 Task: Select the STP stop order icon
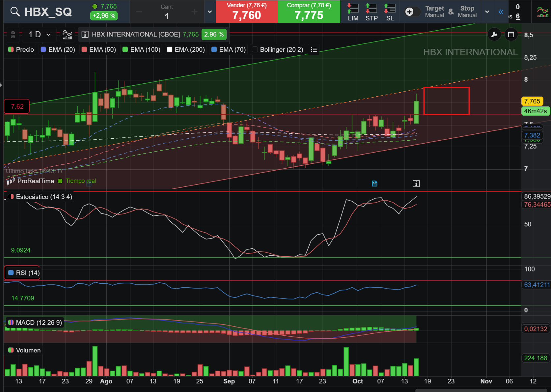pos(372,12)
